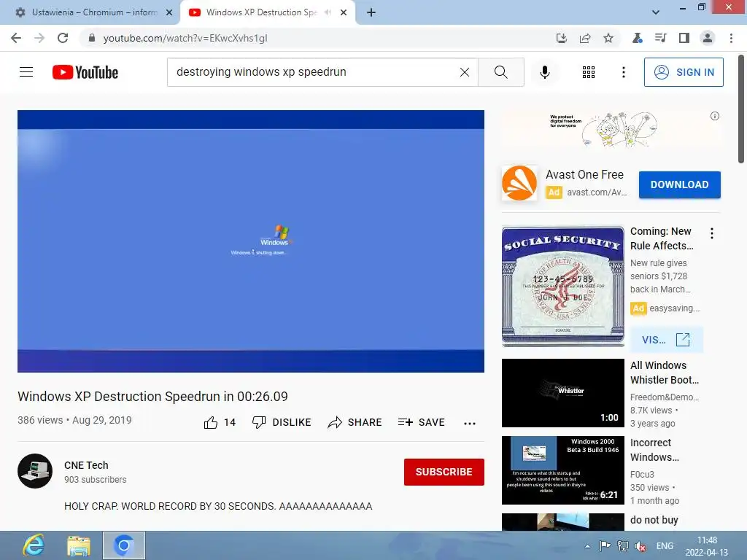Click the network tray icon

pyautogui.click(x=623, y=545)
